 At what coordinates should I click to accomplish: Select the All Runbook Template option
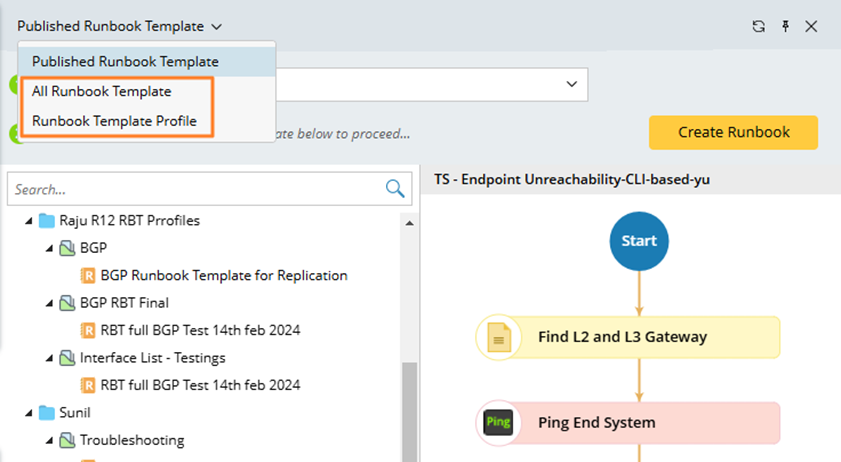[x=101, y=91]
